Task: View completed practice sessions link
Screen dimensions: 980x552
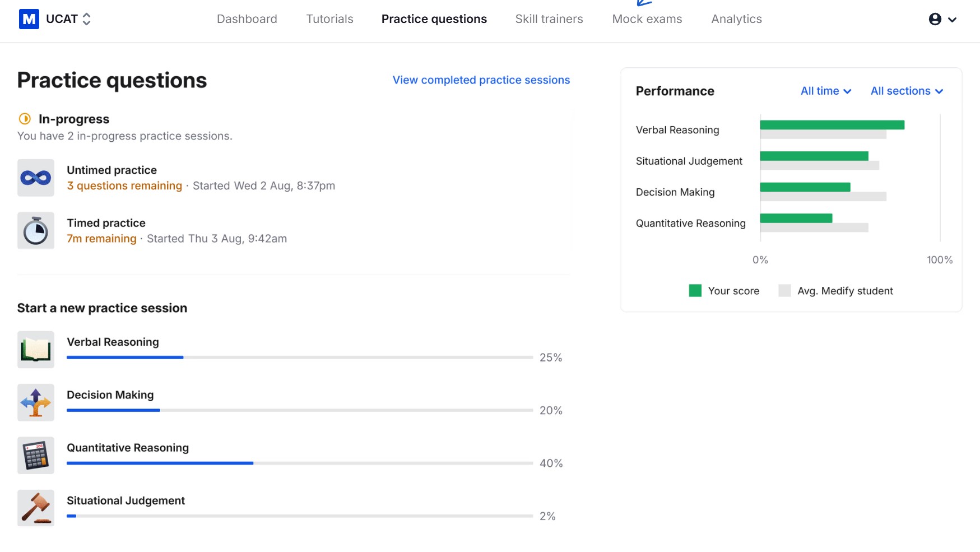Action: (481, 80)
